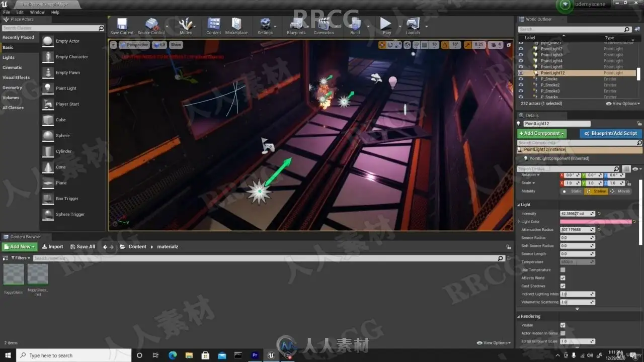
Task: Open the Perspective viewport dropdown
Action: point(134,45)
